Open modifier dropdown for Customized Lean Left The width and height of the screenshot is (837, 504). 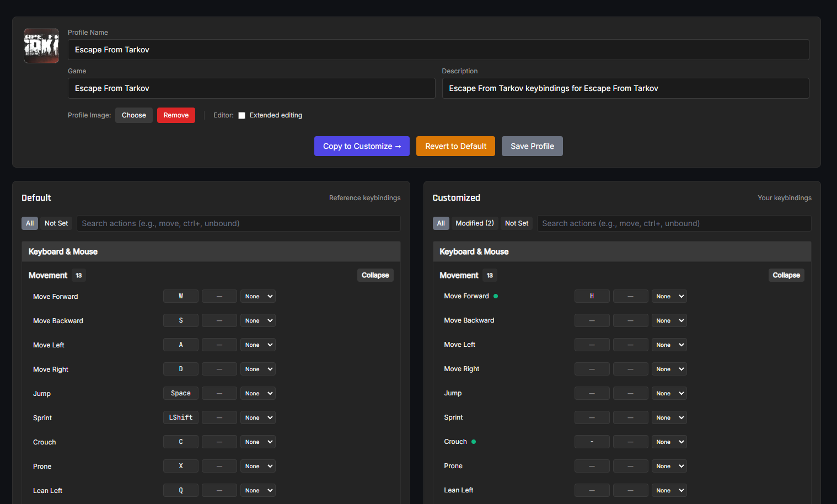click(x=669, y=490)
